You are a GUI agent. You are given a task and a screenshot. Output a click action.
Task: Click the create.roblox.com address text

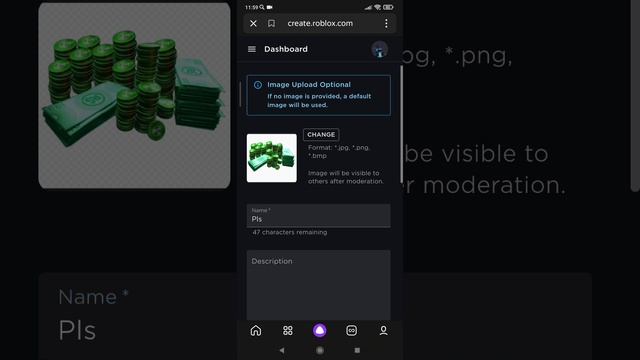tap(320, 23)
